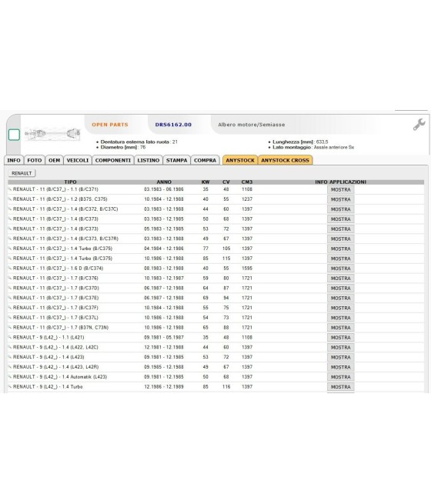
Task: Click magnifier icon beside Renault 11 1.6 D row
Action: click(x=10, y=268)
